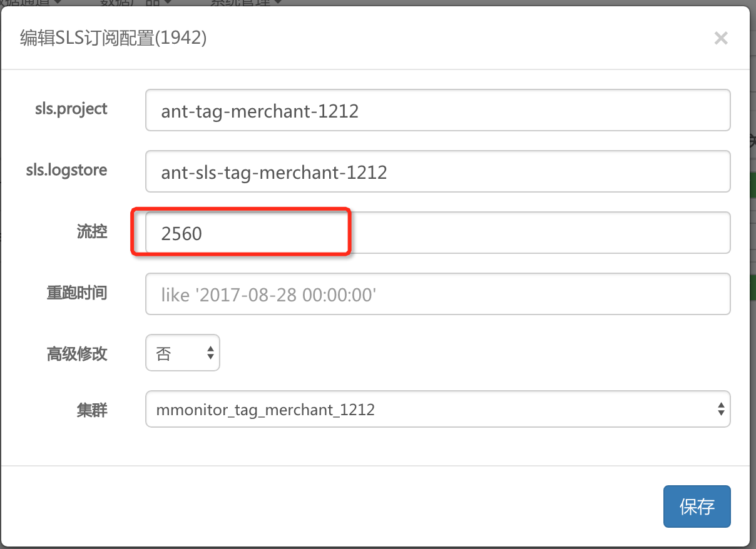Click the 重跑时间 label
This screenshot has width=756, height=549.
click(77, 293)
